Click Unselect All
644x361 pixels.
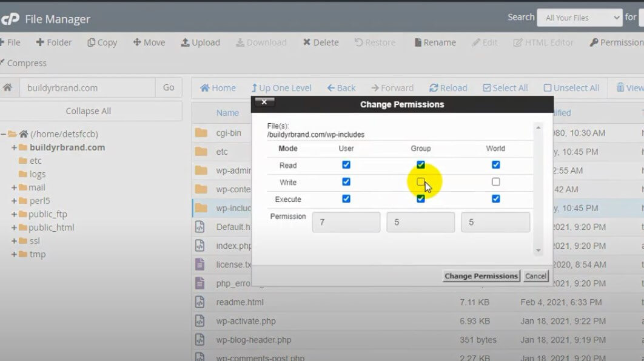tap(571, 88)
